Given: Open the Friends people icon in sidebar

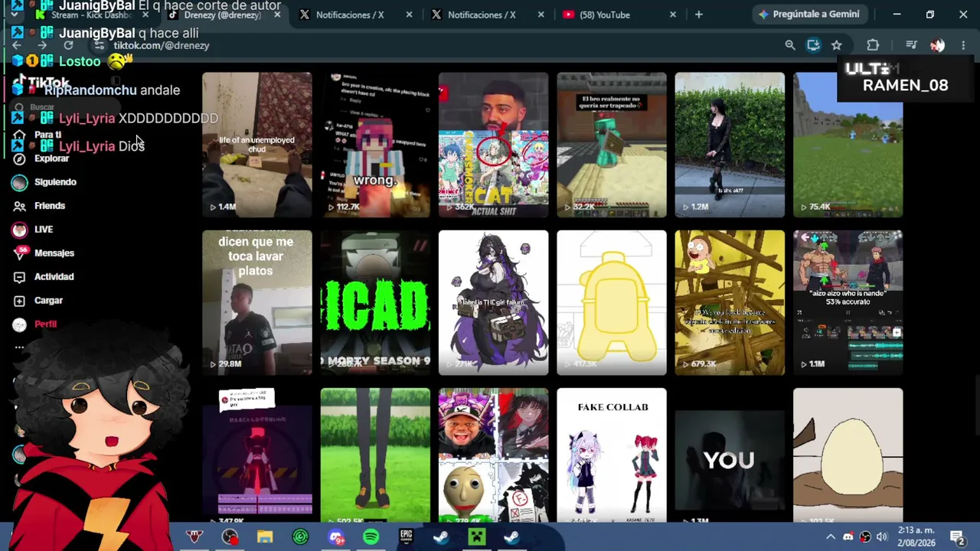Looking at the screenshot, I should (20, 206).
